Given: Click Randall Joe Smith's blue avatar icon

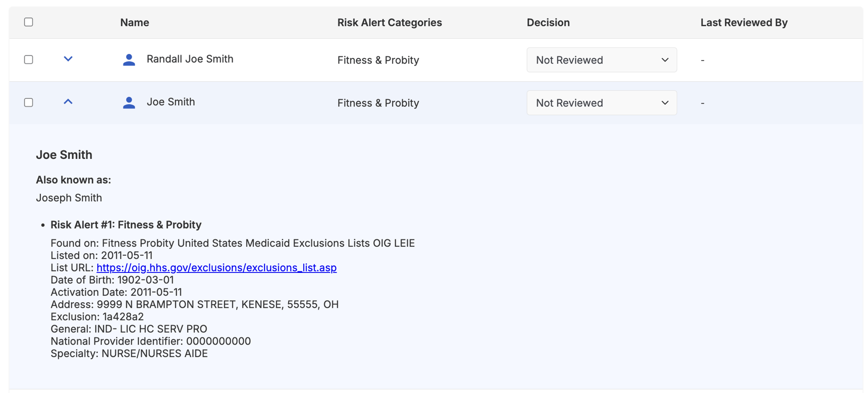Looking at the screenshot, I should tap(129, 59).
